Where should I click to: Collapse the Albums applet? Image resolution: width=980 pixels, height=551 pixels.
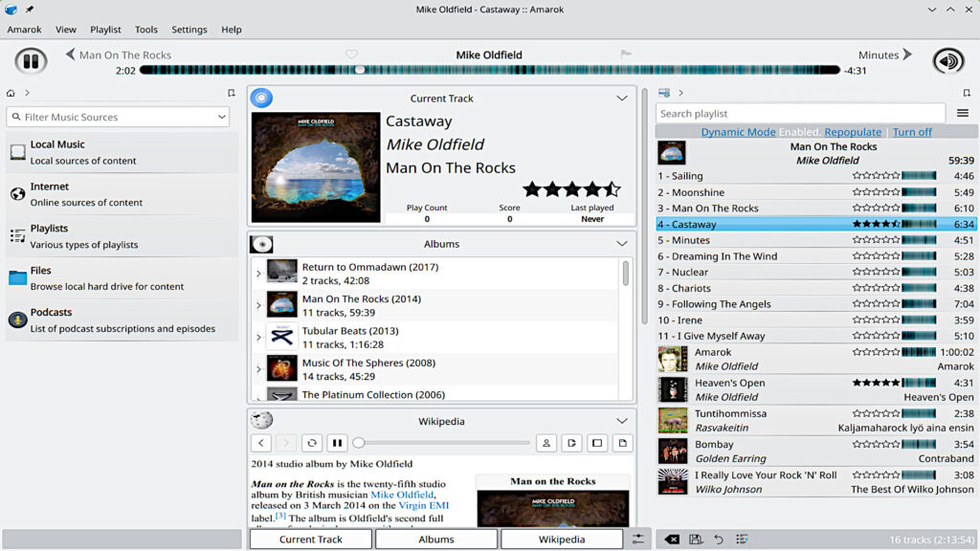point(622,244)
